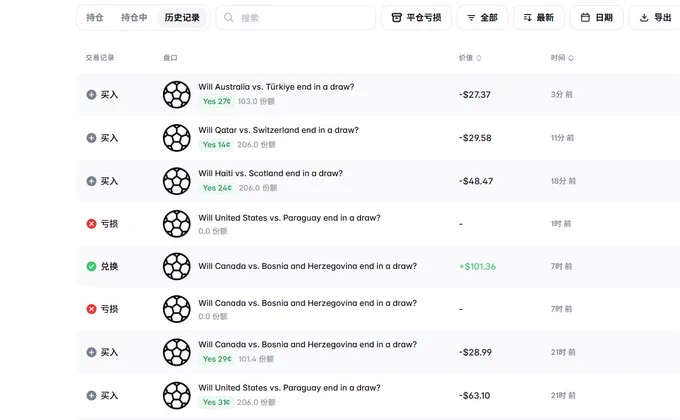Click the red loss icon on Canada vs. Bosnia row
Viewport: 680px width, 420px height.
click(91, 309)
